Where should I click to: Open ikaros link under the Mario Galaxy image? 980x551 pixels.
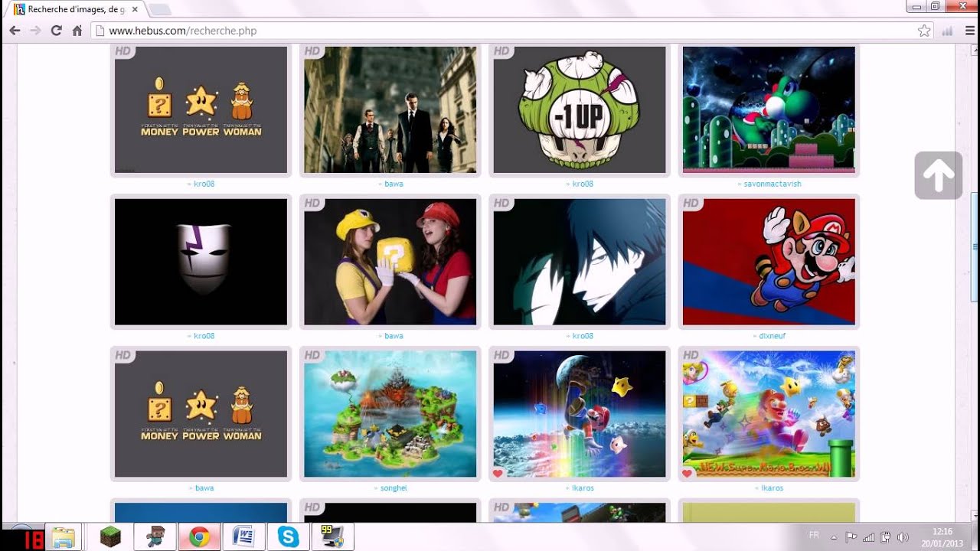[x=583, y=488]
